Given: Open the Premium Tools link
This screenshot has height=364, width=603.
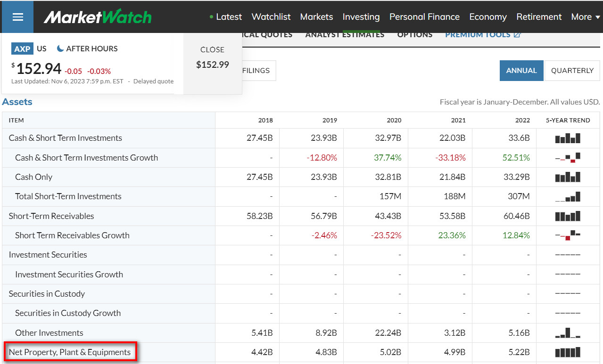Looking at the screenshot, I should coord(478,35).
